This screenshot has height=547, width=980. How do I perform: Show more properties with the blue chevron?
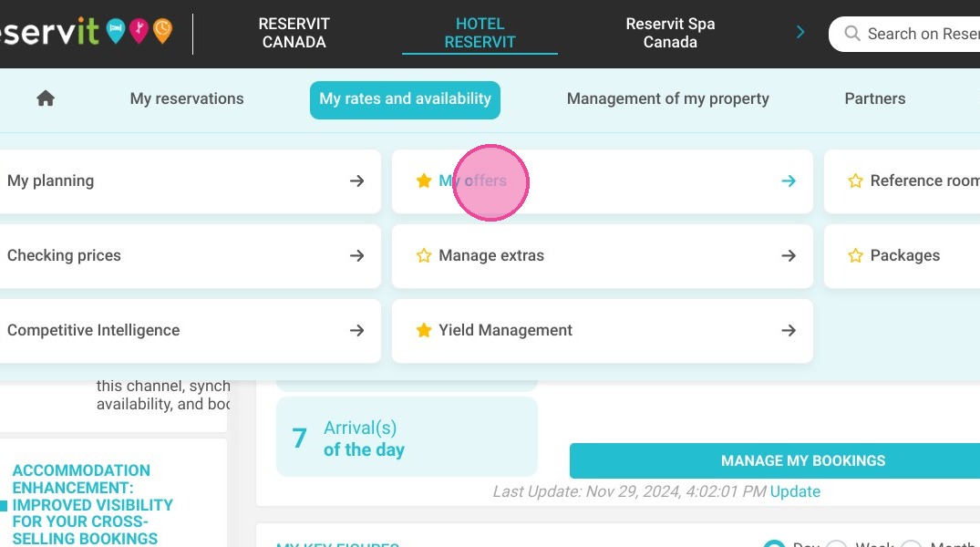pos(800,33)
